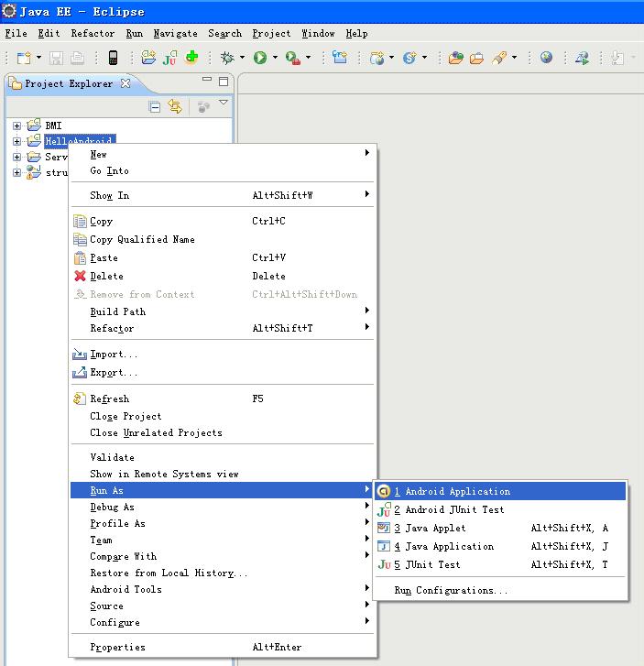644x666 pixels.
Task: Toggle Link with Editor in Project Explorer
Action: (x=174, y=107)
